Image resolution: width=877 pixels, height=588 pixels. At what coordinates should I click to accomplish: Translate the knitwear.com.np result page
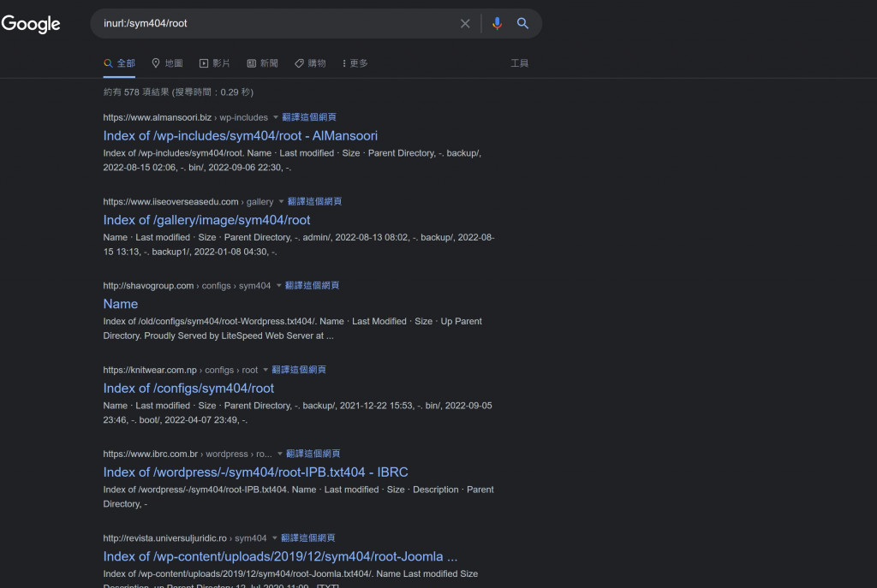click(299, 370)
